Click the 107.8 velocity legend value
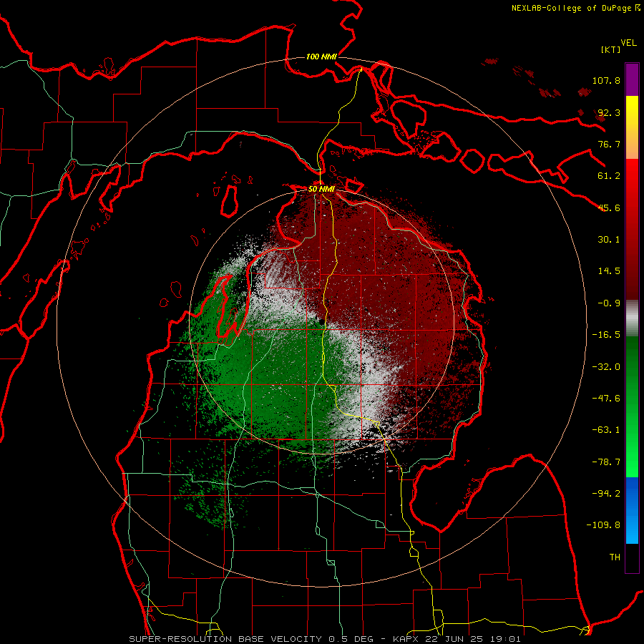Viewport: 644px width, 644px height. (606, 80)
